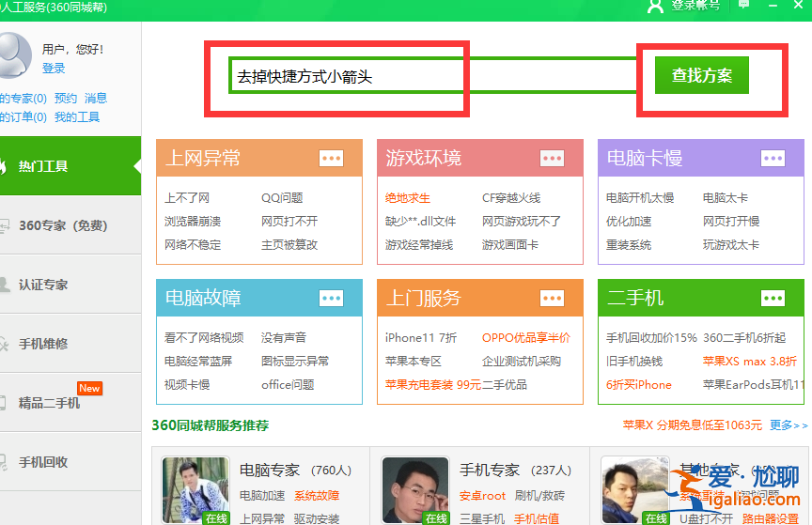Open the 企业测试机采购 entry
The image size is (812, 525).
pos(522,361)
